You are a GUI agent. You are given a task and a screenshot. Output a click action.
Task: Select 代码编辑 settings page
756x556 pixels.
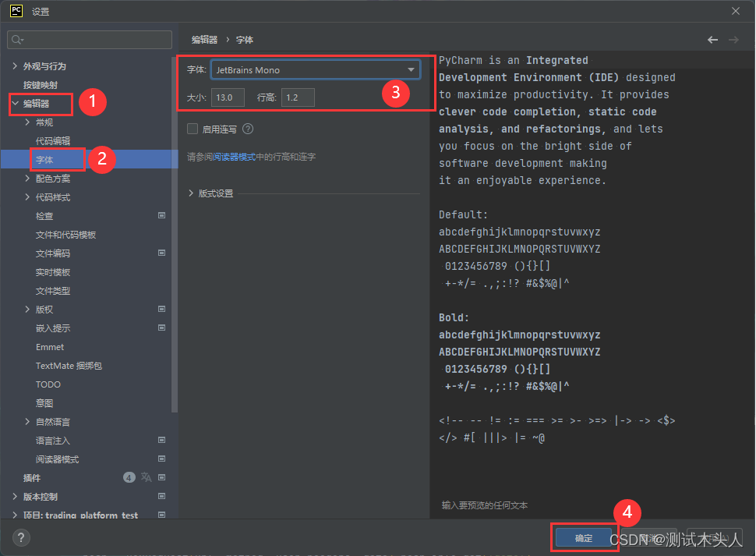(53, 141)
